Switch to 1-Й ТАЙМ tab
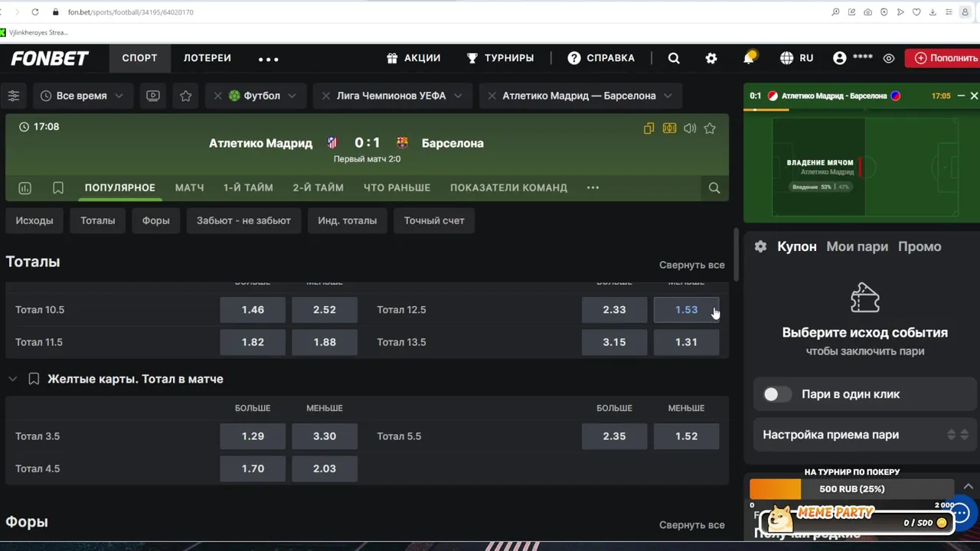 (248, 187)
